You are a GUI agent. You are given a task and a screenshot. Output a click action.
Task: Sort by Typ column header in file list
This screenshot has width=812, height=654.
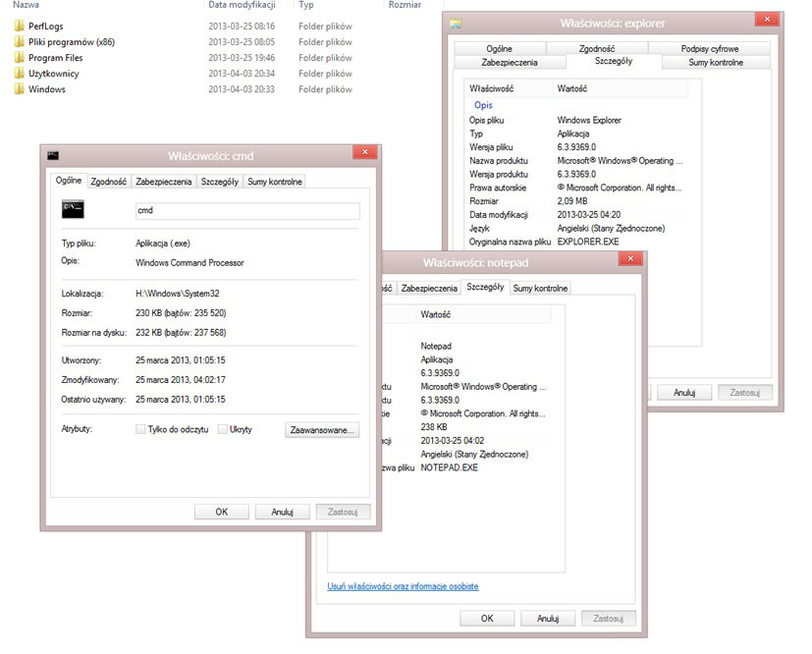306,5
